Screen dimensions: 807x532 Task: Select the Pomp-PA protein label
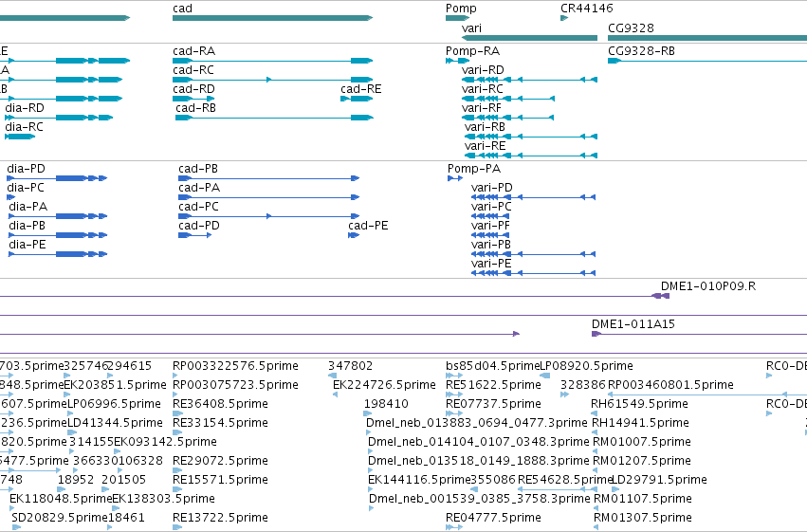pyautogui.click(x=474, y=169)
